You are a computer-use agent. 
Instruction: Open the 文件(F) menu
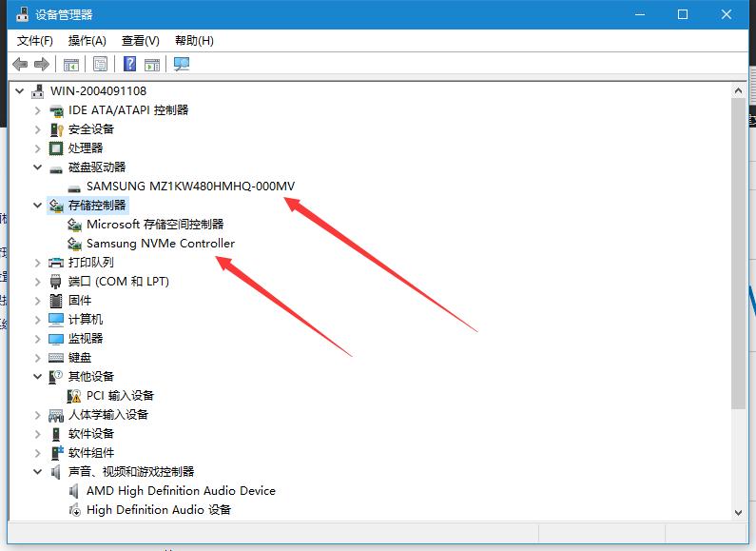[x=35, y=41]
